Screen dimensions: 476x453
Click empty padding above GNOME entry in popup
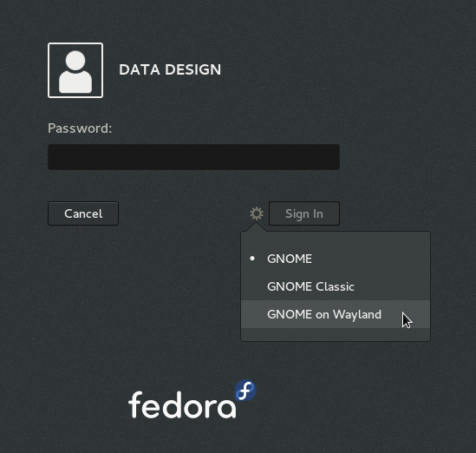[336, 239]
